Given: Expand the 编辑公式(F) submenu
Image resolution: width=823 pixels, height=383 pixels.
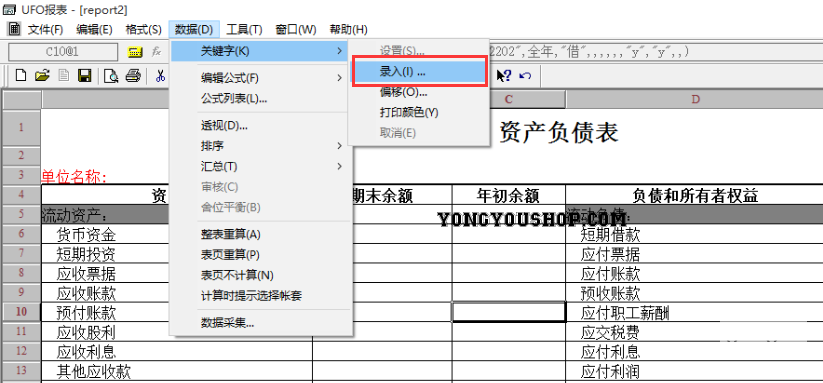Looking at the screenshot, I should pos(260,78).
